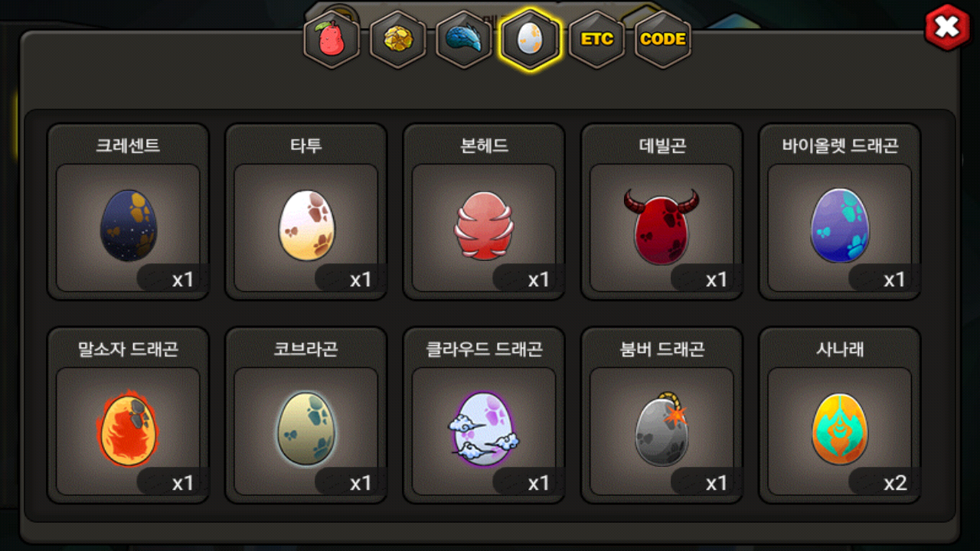Click the 클라우드 드래곤 title text
The width and height of the screenshot is (980, 551).
pos(484,349)
